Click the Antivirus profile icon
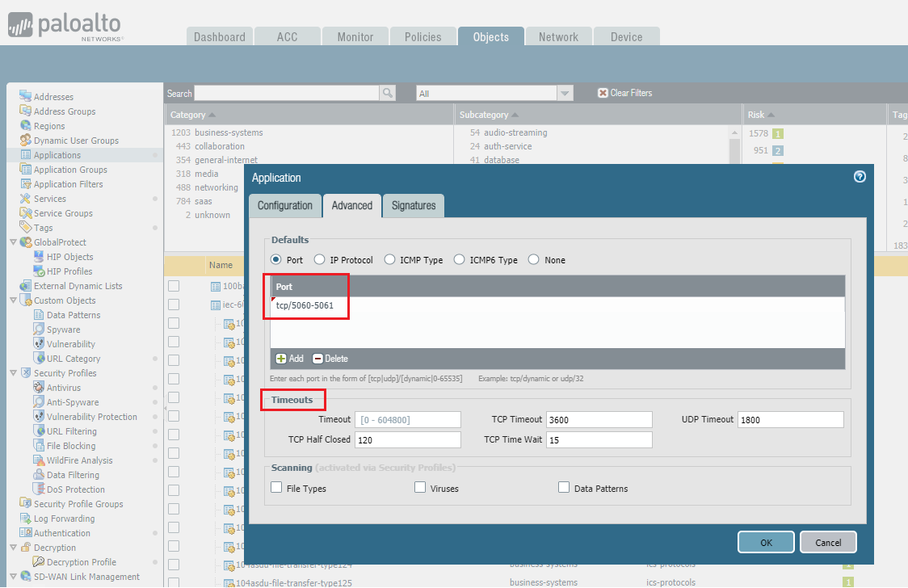This screenshot has width=908, height=588. (39, 387)
